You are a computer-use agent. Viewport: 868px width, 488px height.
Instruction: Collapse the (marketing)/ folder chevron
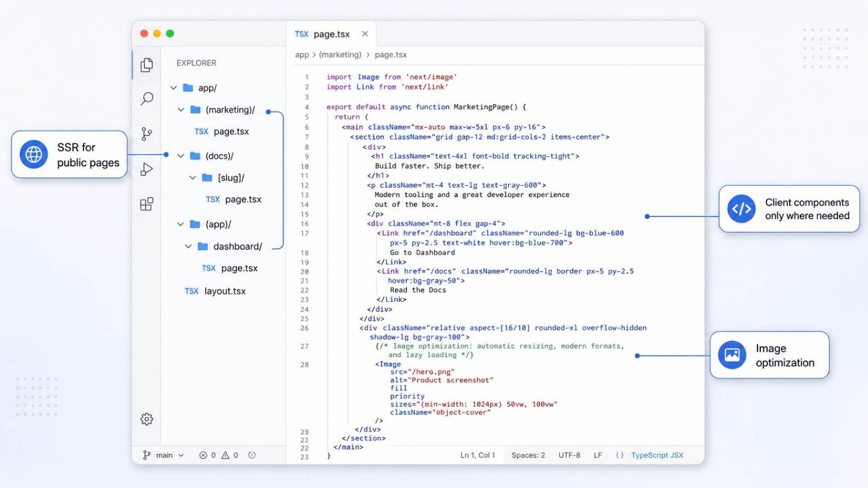pyautogui.click(x=181, y=110)
